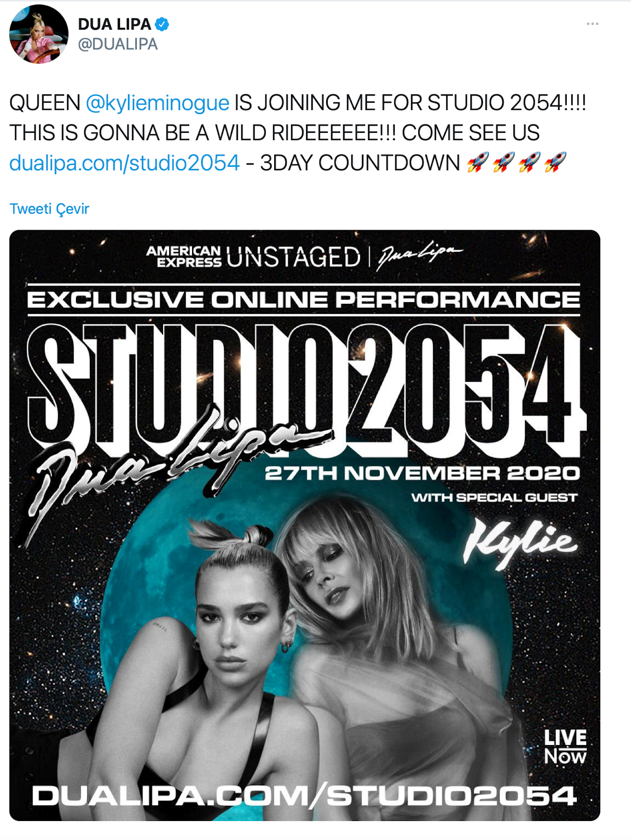Image resolution: width=631 pixels, height=840 pixels.
Task: Click the American Express logo on poster
Action: [x=184, y=256]
